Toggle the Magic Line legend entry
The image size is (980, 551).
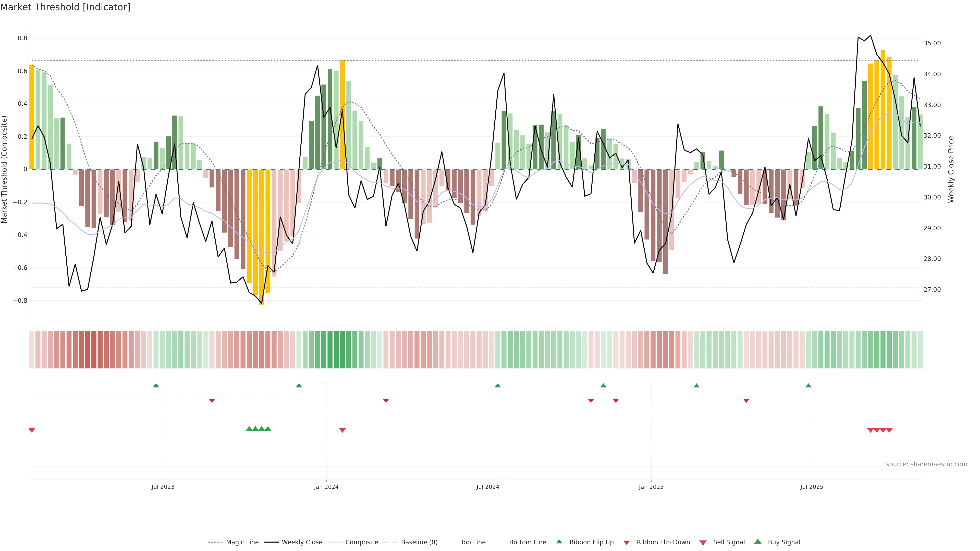point(242,542)
